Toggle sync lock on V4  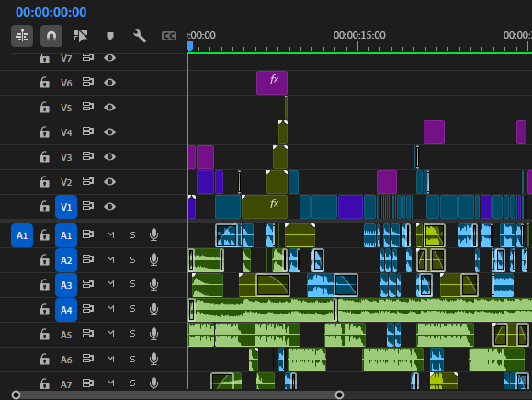88,131
